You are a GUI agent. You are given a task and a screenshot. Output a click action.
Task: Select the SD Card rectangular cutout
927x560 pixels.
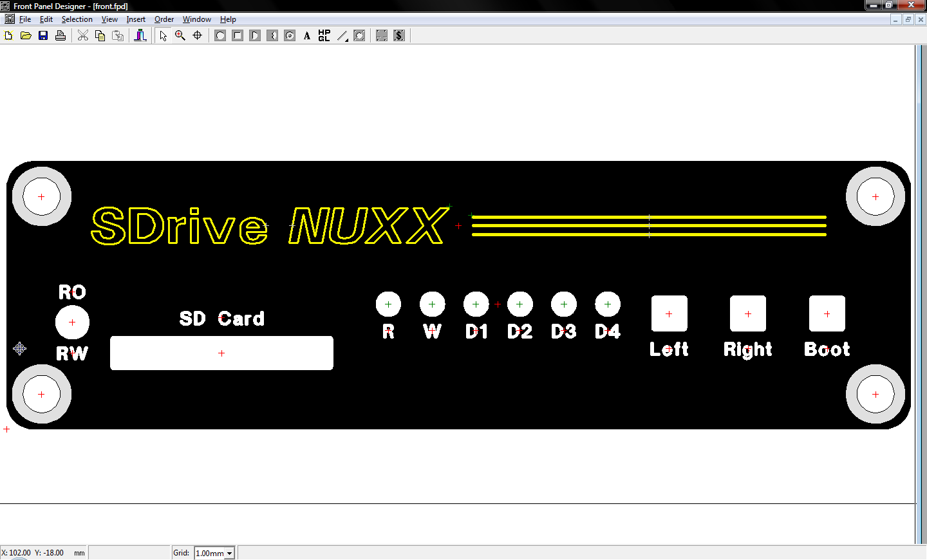click(221, 353)
